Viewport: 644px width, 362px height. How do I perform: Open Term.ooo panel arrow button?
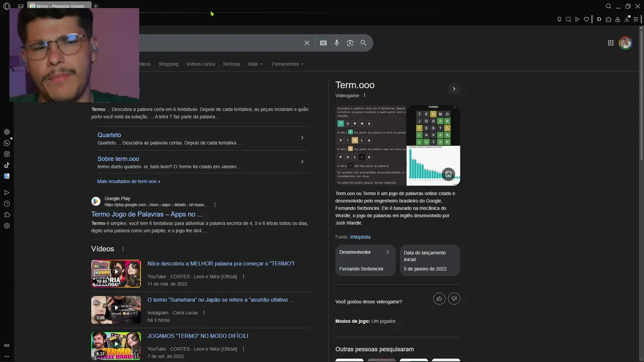click(454, 89)
